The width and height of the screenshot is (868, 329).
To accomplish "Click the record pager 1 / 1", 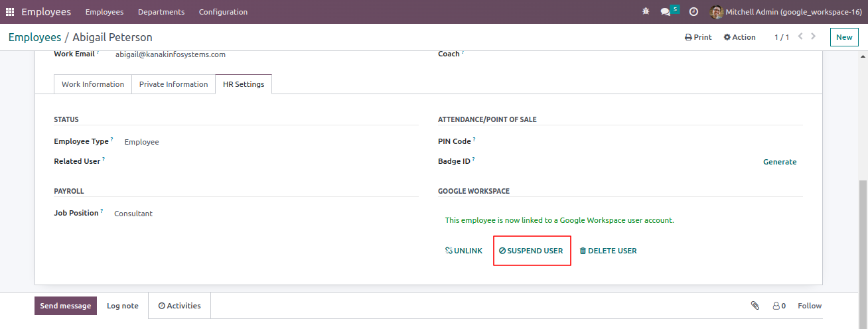I will [x=782, y=37].
